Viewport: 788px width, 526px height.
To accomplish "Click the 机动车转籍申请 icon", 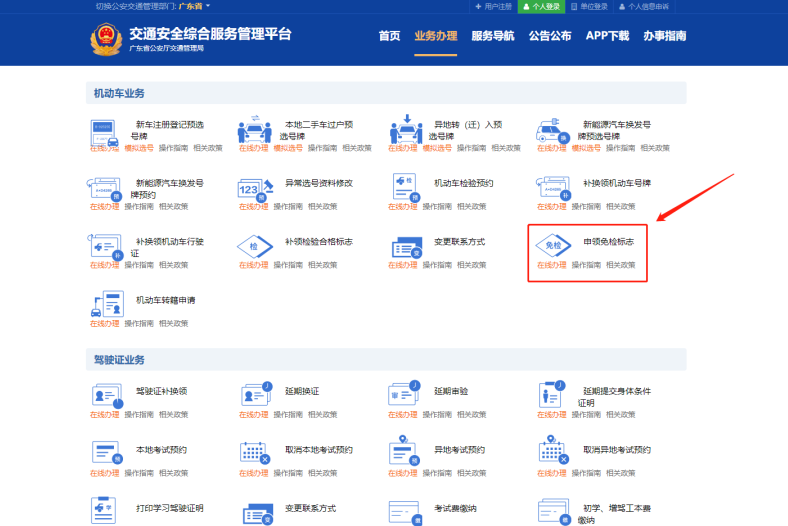I will click(107, 304).
